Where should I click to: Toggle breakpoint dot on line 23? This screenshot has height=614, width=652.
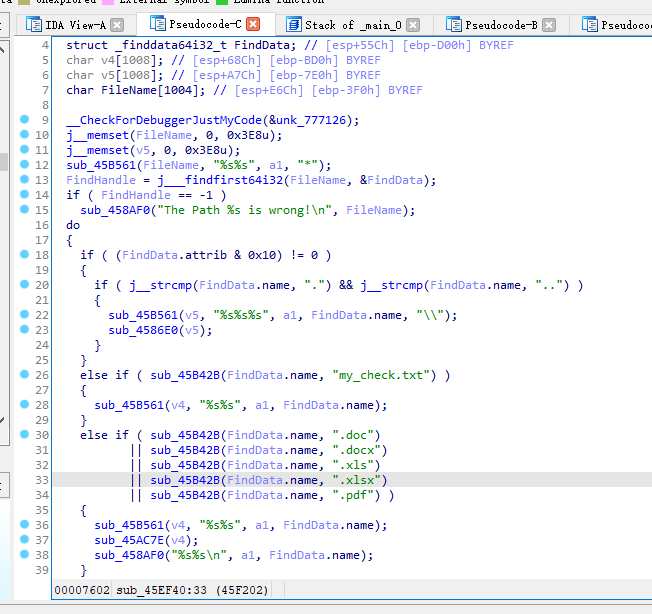(25, 329)
